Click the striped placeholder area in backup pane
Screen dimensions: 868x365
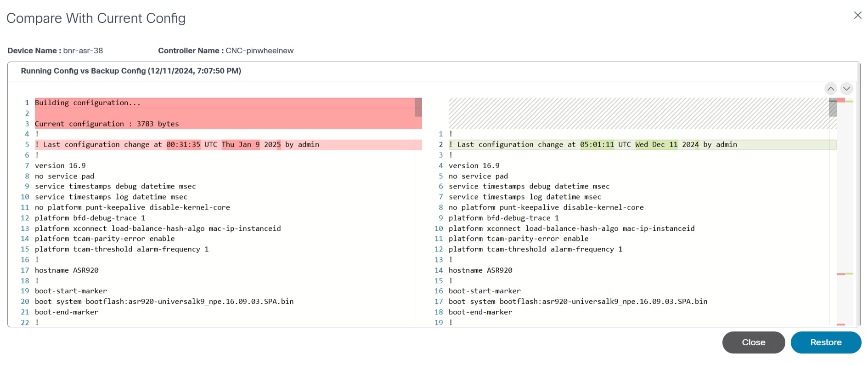638,113
